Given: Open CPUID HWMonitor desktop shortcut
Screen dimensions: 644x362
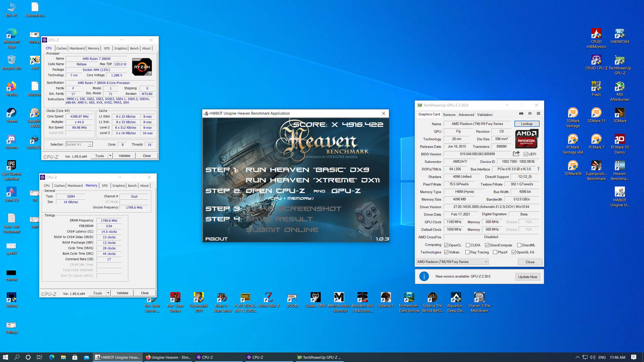Looking at the screenshot, I should coord(596,39).
